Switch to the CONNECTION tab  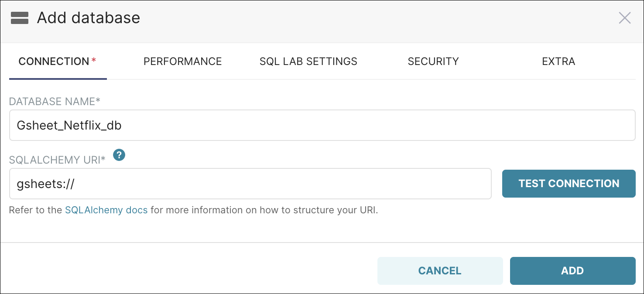pos(55,62)
